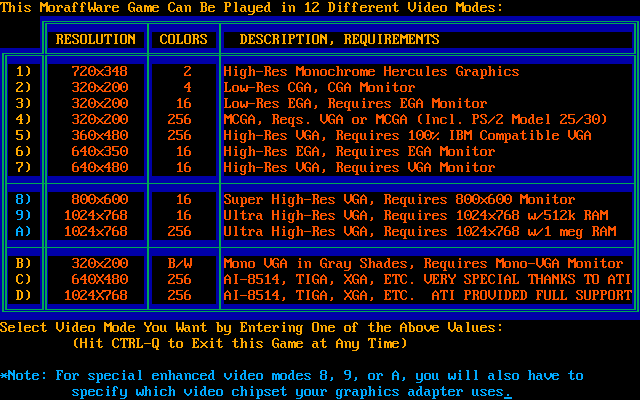640x400 pixels.
Task: Select option A) Ultra High-Res 1 meg RAM
Action: click(24, 232)
